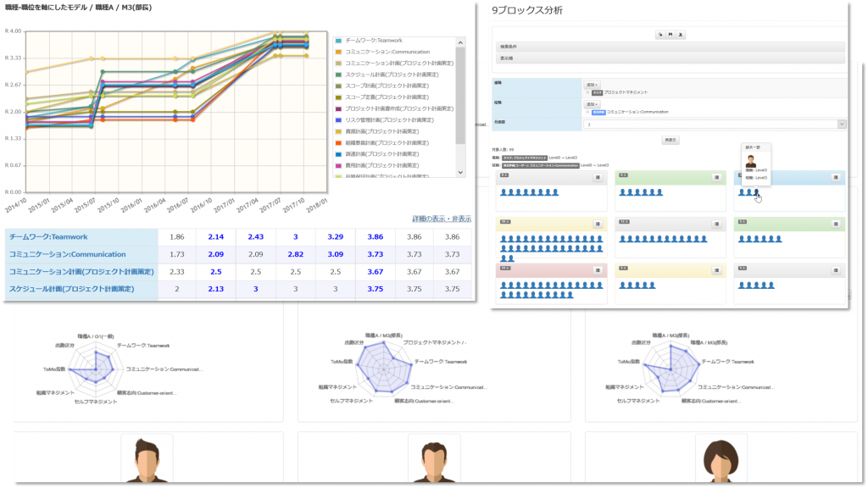Open list menu of top-middle green block
This screenshot has height=488, width=868.
coord(717,178)
